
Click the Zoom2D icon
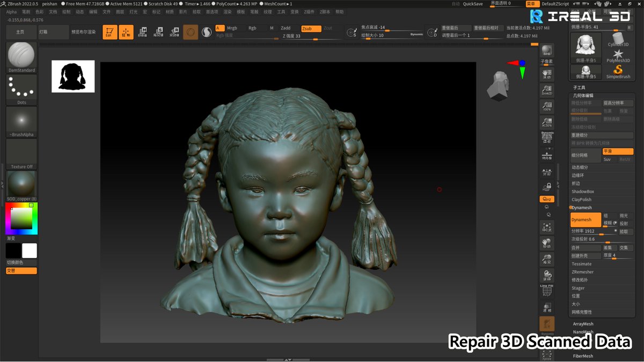(547, 90)
